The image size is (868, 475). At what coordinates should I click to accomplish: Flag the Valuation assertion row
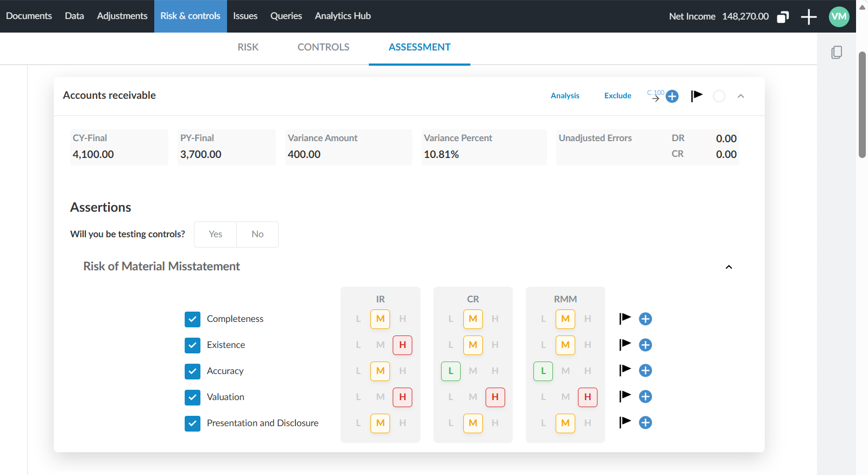click(x=625, y=396)
